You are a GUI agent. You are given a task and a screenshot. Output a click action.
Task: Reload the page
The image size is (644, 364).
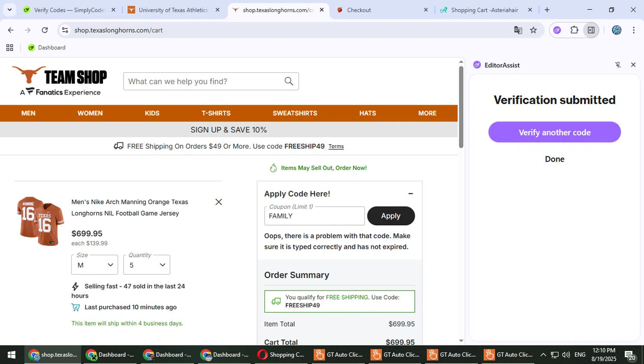[45, 30]
